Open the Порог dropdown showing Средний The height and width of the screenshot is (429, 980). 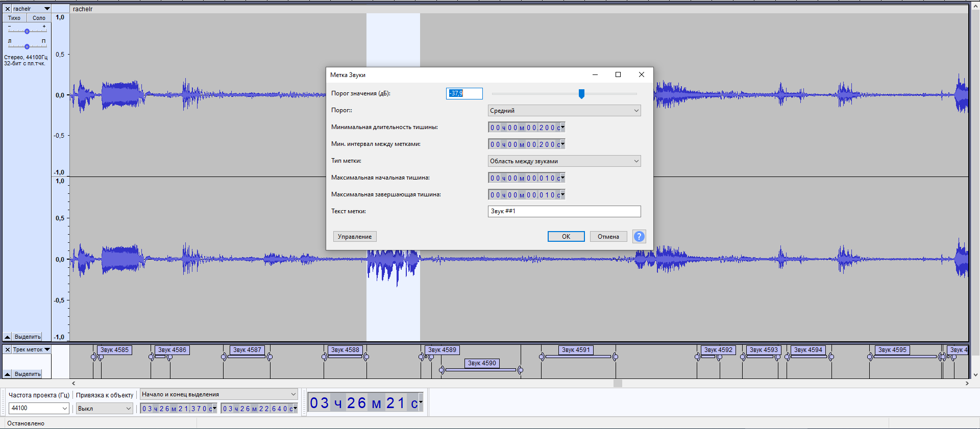564,110
